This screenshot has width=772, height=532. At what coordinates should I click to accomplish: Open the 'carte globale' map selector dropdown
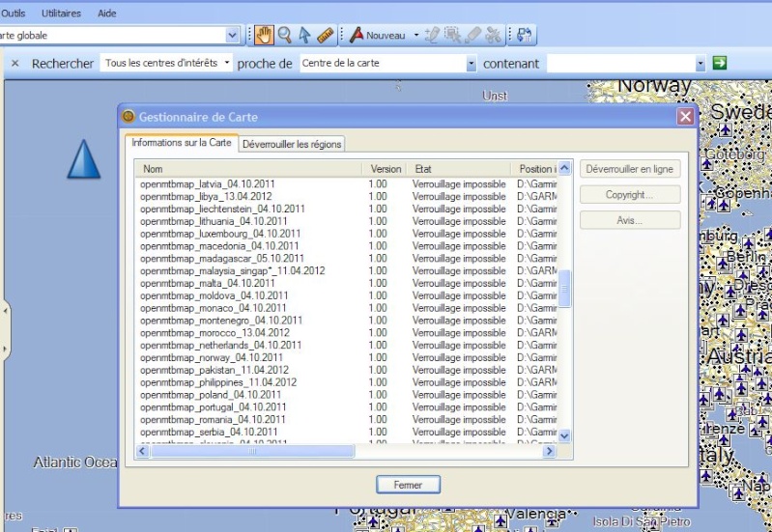pos(233,36)
